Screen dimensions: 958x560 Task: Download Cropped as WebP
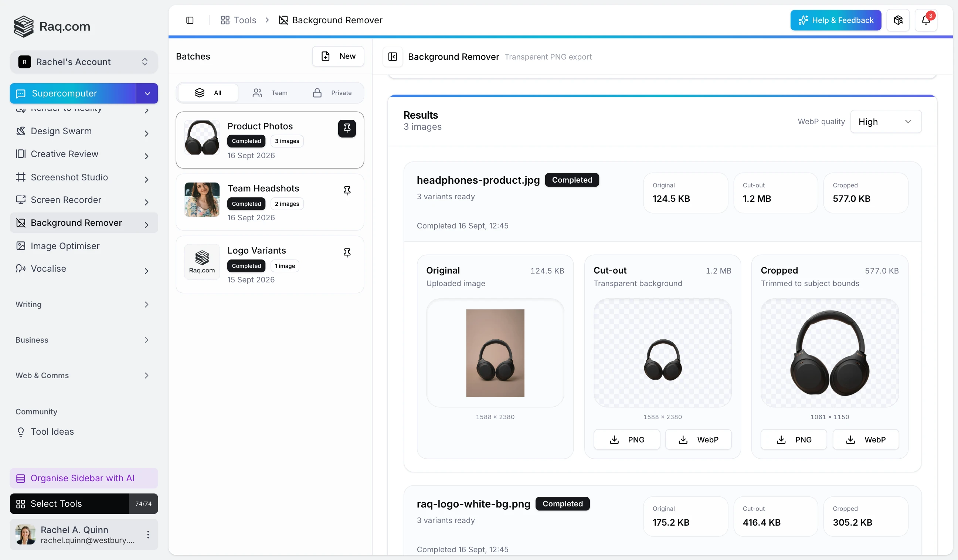[x=866, y=440]
